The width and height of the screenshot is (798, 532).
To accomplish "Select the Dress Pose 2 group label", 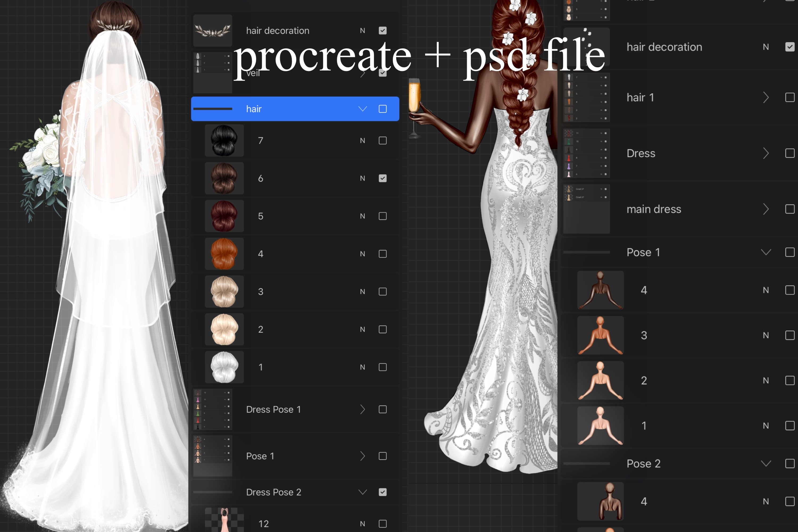I will click(273, 492).
